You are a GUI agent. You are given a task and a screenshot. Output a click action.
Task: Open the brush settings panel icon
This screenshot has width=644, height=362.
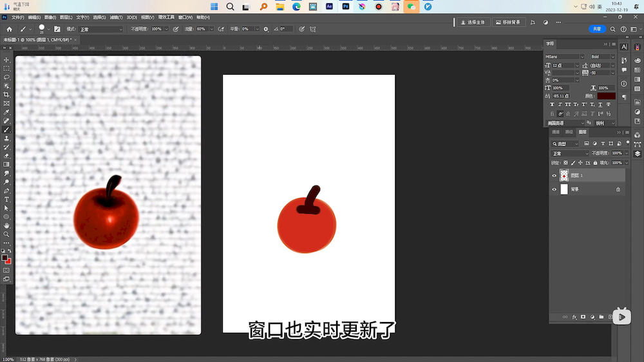pyautogui.click(x=57, y=29)
